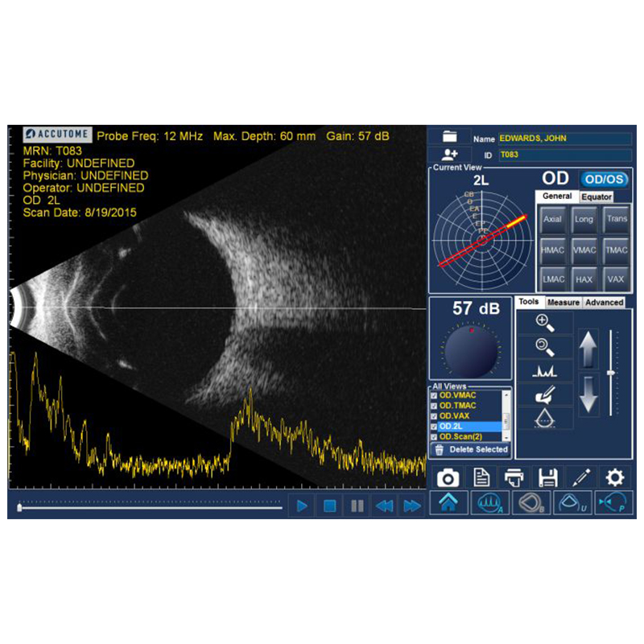Switch to A-scan mode icon
This screenshot has height=644, width=644.
490,502
